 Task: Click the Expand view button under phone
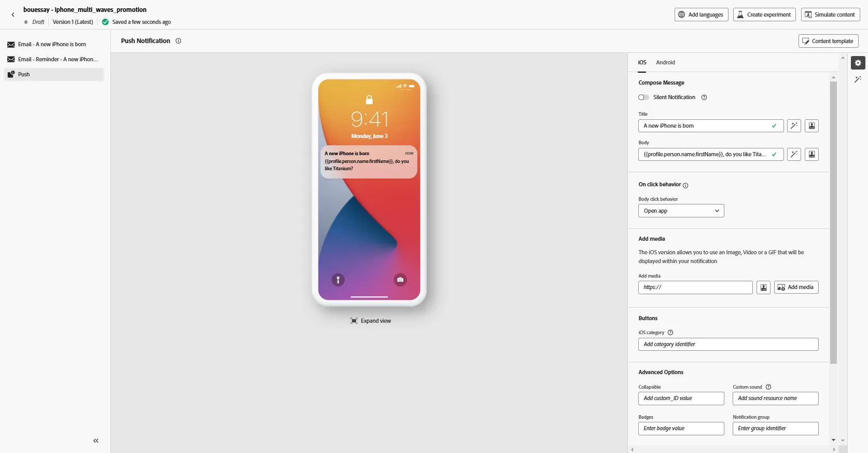[371, 321]
